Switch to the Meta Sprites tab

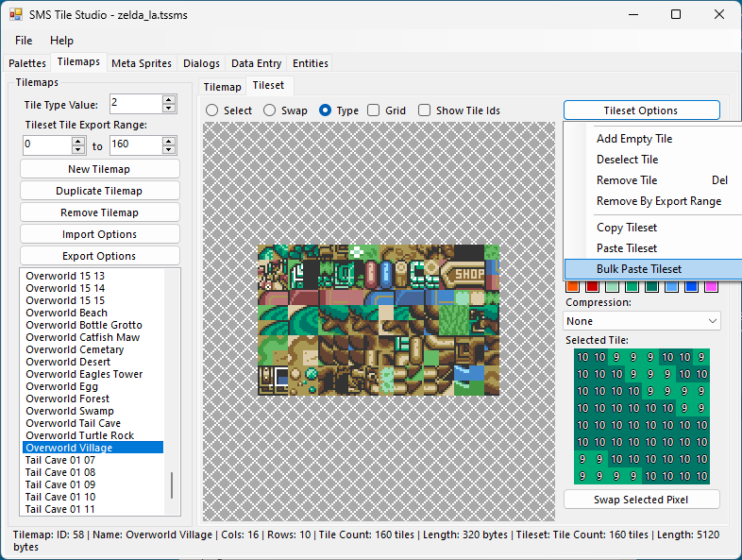point(142,63)
